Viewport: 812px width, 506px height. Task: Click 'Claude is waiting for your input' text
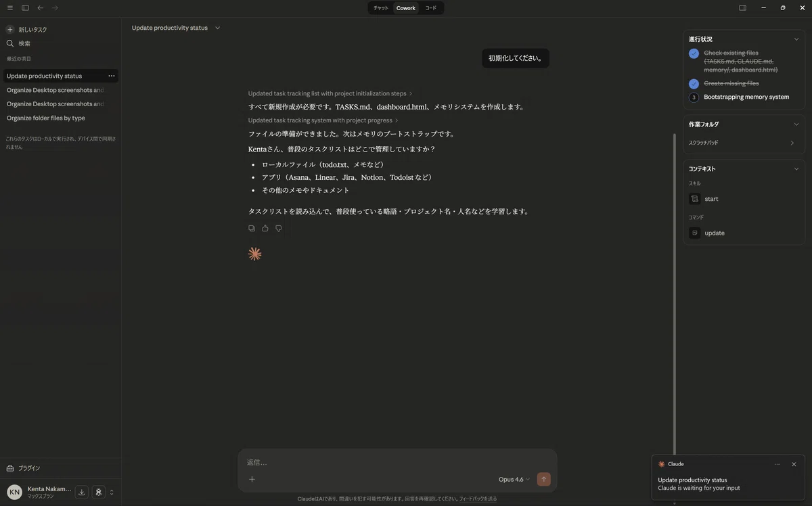699,488
